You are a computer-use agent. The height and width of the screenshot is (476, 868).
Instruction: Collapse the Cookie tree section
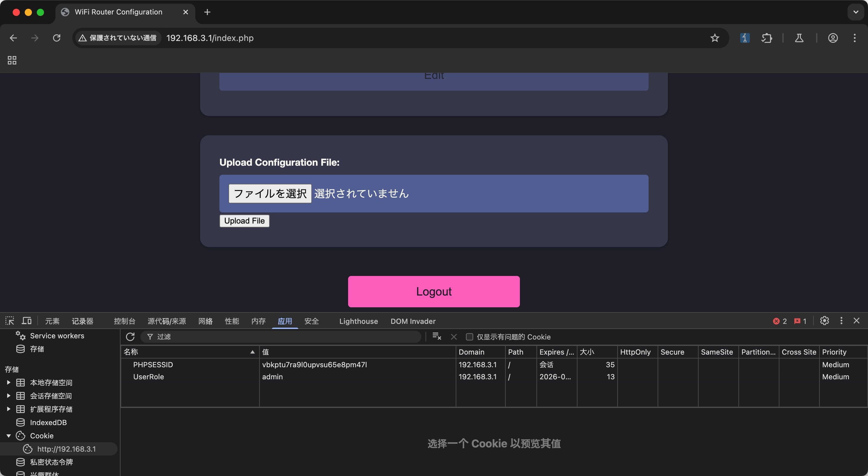9,436
